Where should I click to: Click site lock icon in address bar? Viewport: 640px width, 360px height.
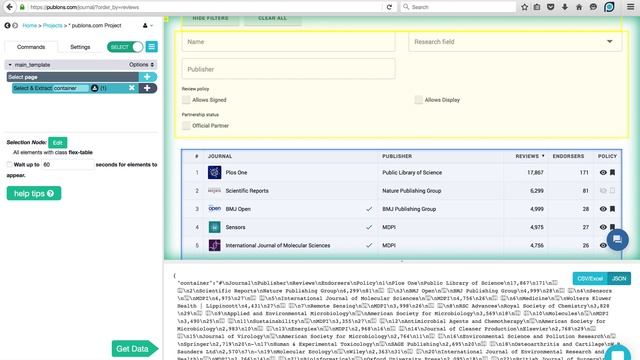click(x=22, y=7)
